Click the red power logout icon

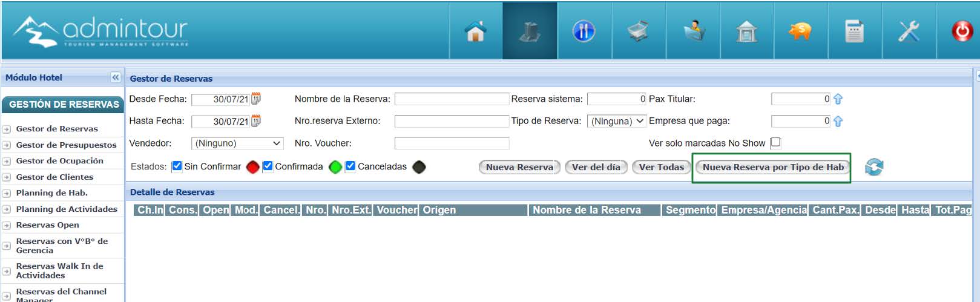click(x=962, y=31)
